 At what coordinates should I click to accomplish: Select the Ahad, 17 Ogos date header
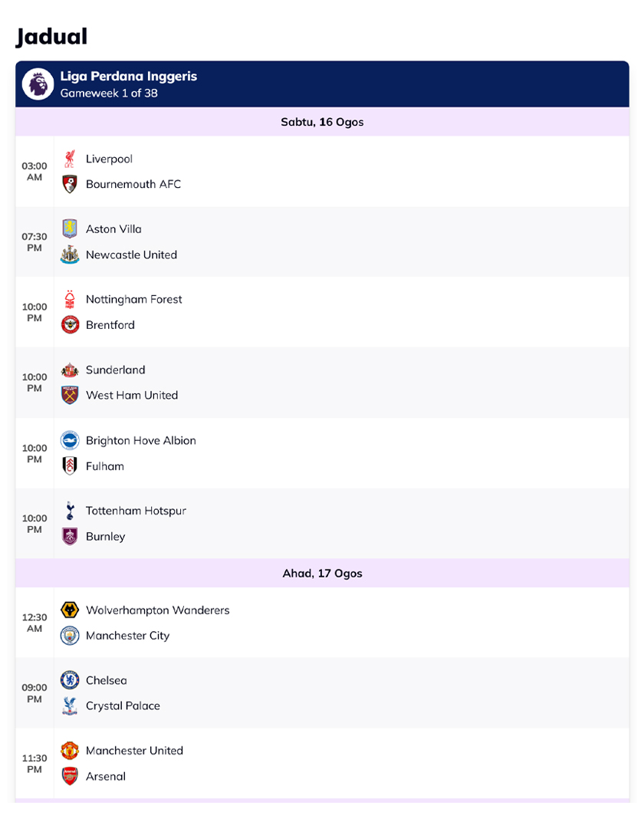(x=322, y=574)
